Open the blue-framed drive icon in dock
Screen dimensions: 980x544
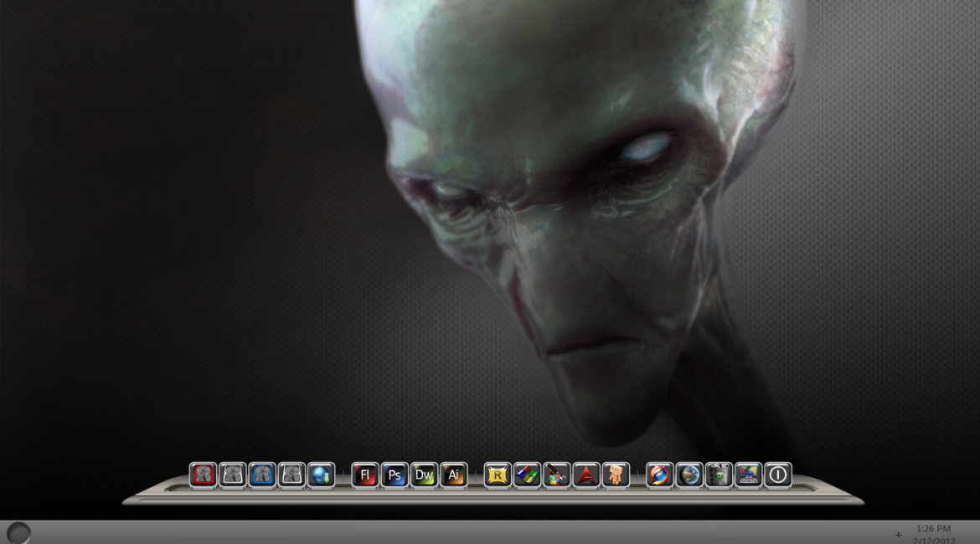pyautogui.click(x=262, y=475)
